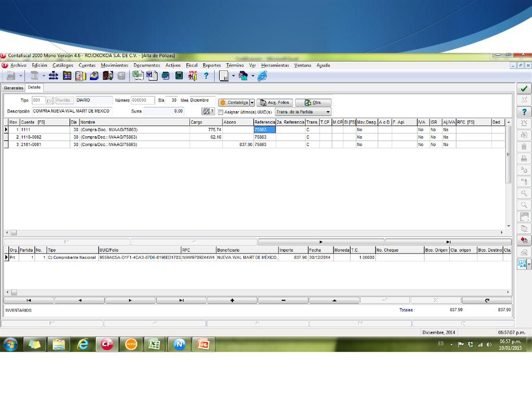Select cuenta 2101-0001 cell
Screen dimensions: 532x399
coord(45,144)
